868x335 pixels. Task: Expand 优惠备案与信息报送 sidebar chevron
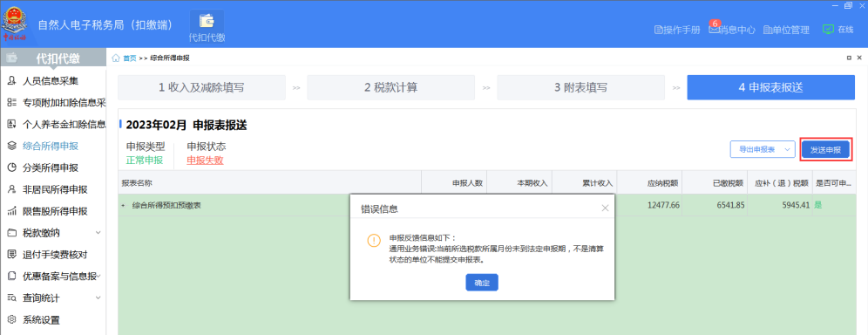[98, 277]
